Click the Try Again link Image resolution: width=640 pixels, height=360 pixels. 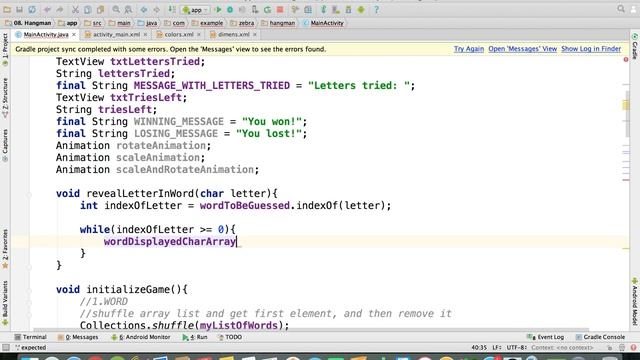coord(469,49)
